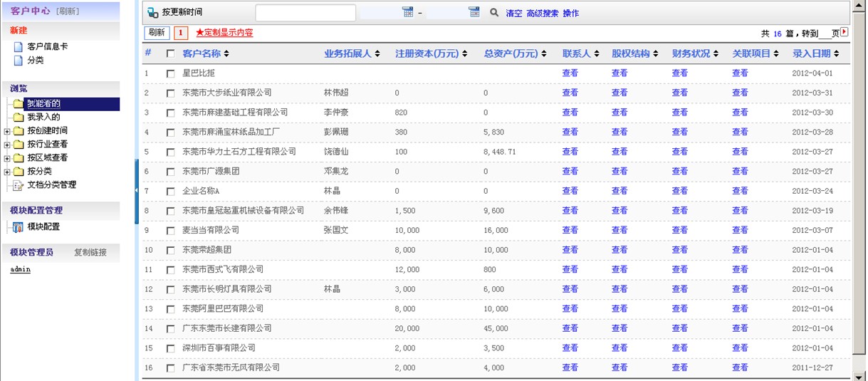Click 复制链接 in module admin header

90,253
